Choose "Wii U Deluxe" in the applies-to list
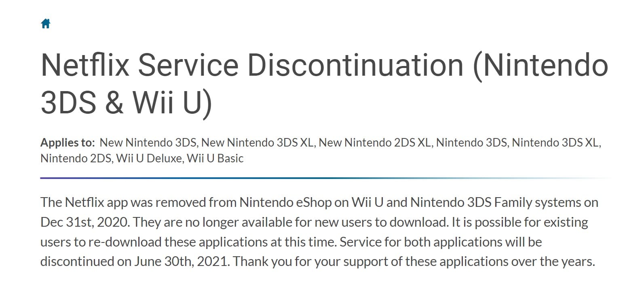The image size is (644, 302). 149,158
